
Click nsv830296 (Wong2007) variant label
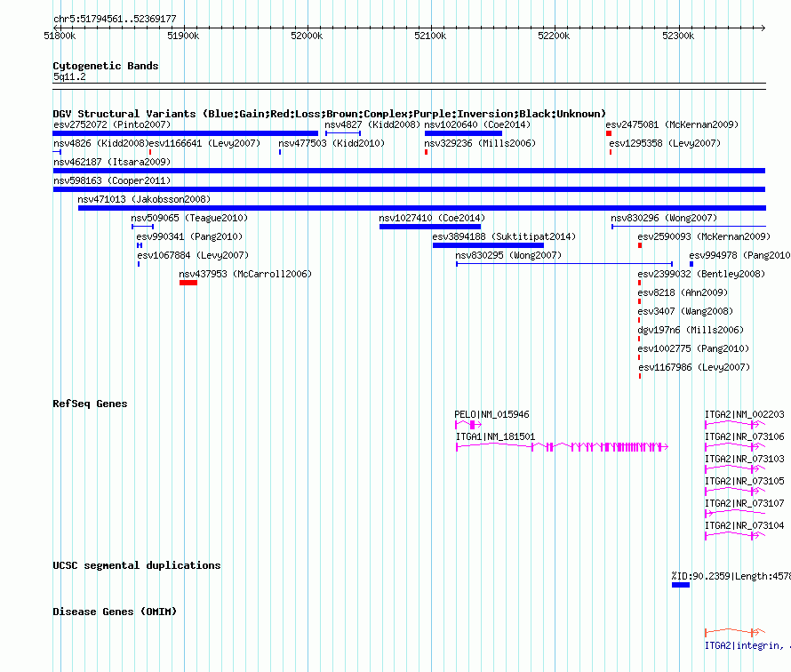[x=664, y=218]
